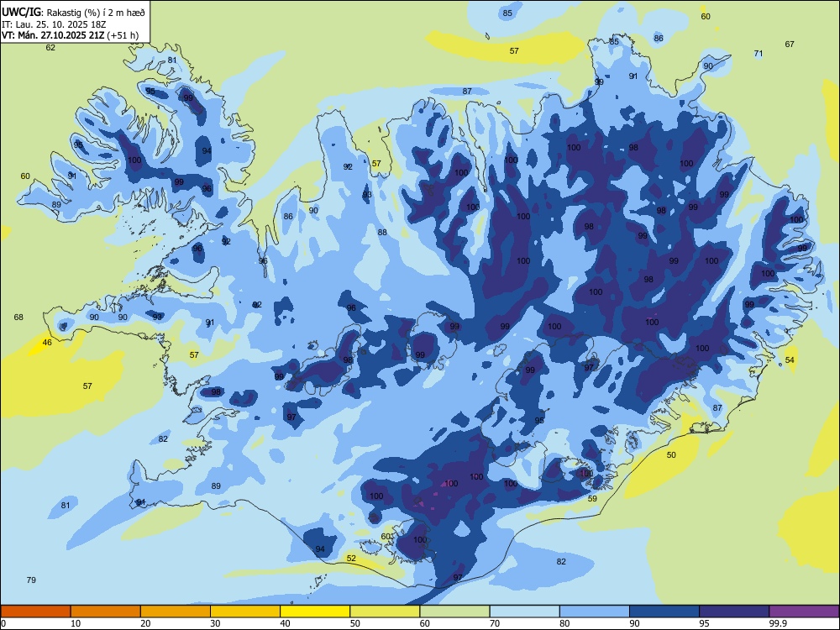Click the map value "67" in northeast corner

pos(790,44)
